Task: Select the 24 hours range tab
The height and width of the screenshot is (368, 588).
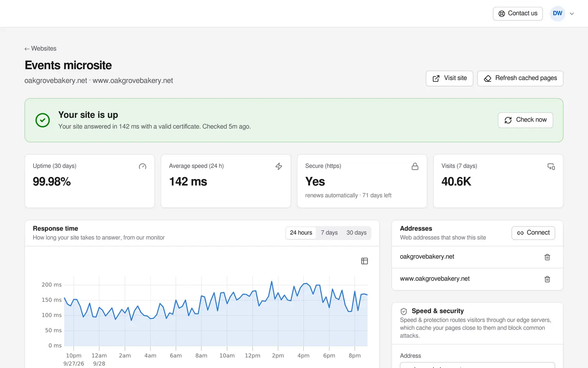Action: click(301, 233)
